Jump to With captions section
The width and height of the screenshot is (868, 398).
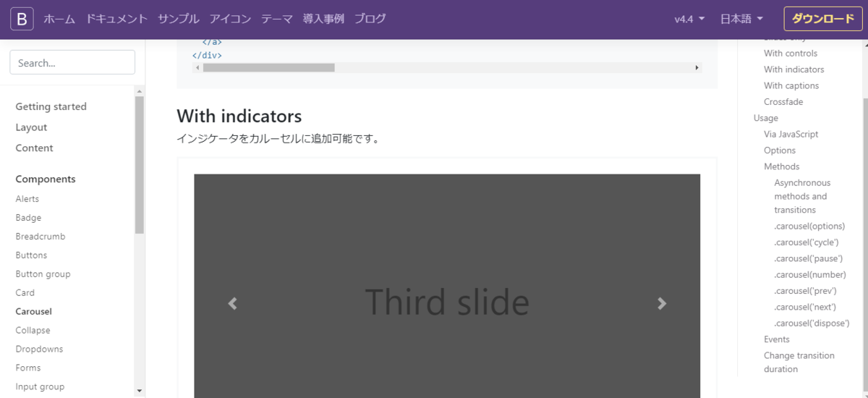pyautogui.click(x=791, y=86)
